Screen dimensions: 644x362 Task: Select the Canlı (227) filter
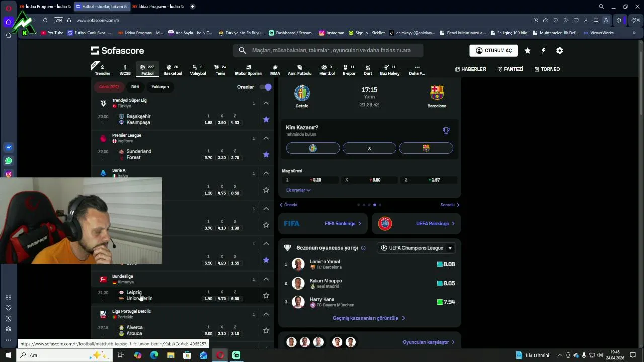click(109, 87)
